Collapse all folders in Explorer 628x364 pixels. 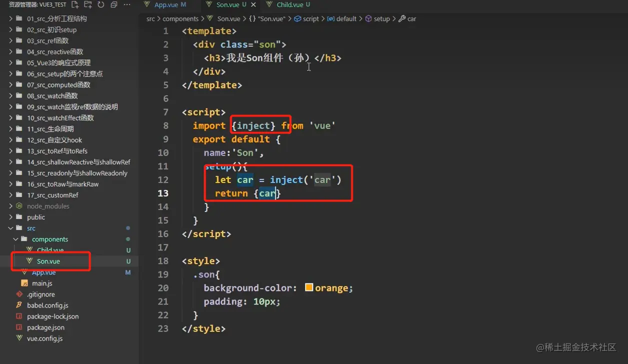click(x=114, y=4)
